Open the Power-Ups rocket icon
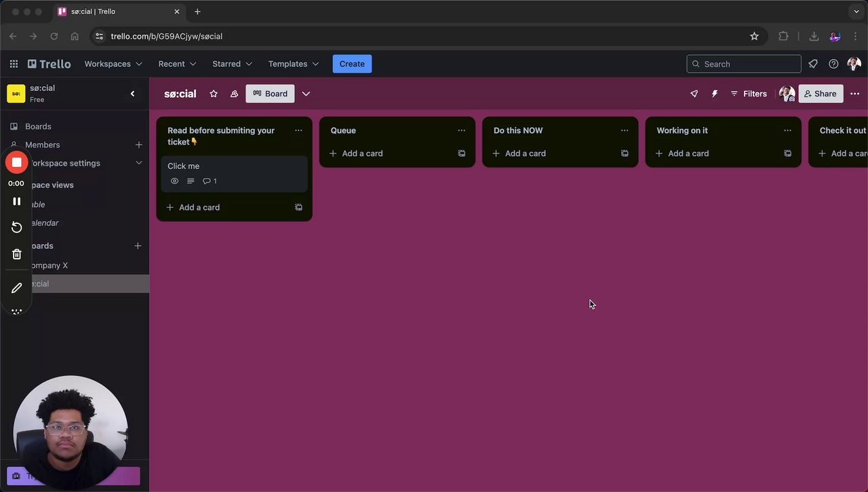This screenshot has height=492, width=868. click(693, 94)
